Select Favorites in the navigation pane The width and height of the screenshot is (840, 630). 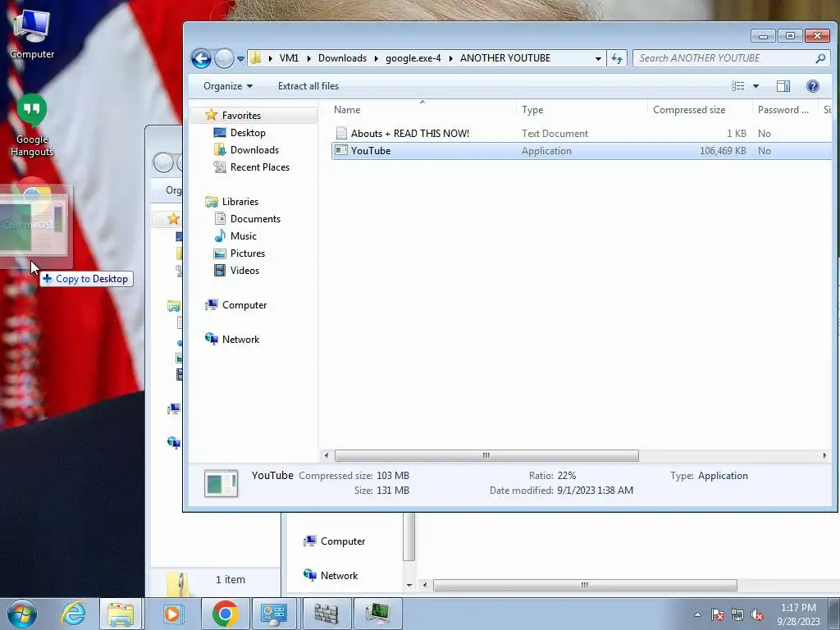pos(241,115)
